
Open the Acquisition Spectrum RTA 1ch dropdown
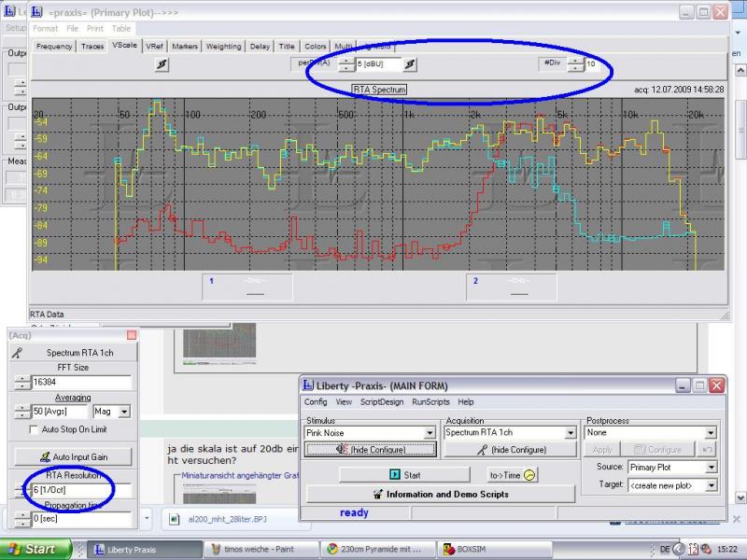pos(570,433)
